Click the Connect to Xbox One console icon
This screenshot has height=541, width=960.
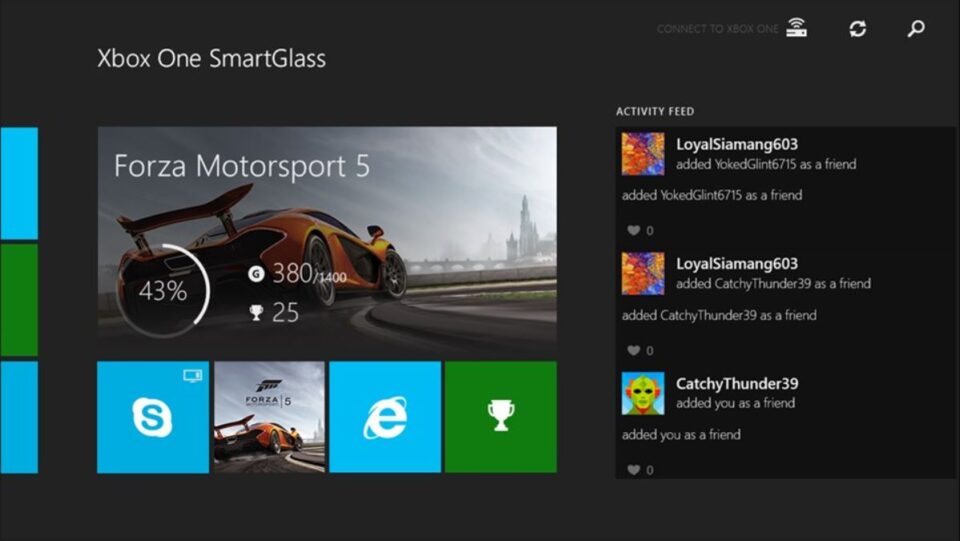(797, 28)
